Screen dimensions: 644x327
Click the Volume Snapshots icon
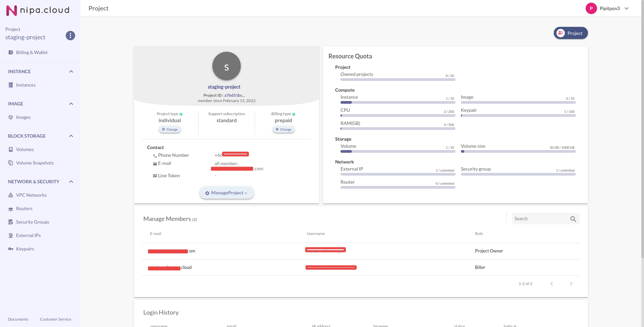tap(11, 163)
